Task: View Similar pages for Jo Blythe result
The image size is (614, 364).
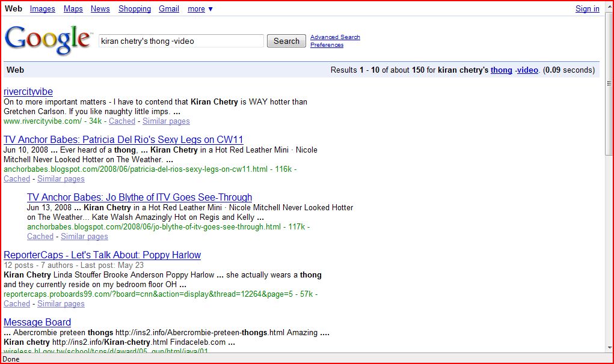Action: (x=84, y=236)
